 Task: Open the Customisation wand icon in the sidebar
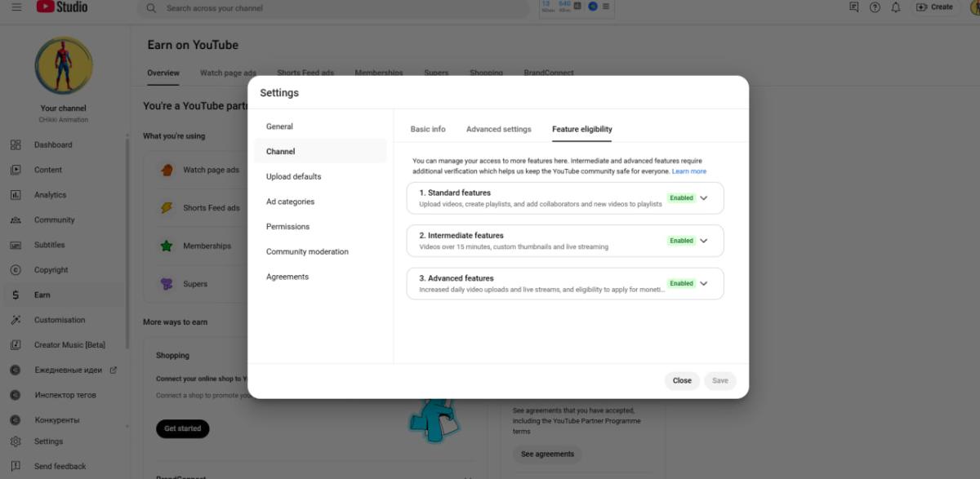16,320
